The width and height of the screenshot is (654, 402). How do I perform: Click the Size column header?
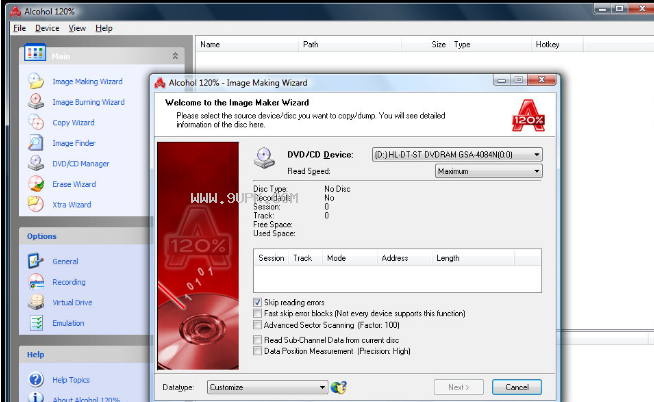click(425, 44)
